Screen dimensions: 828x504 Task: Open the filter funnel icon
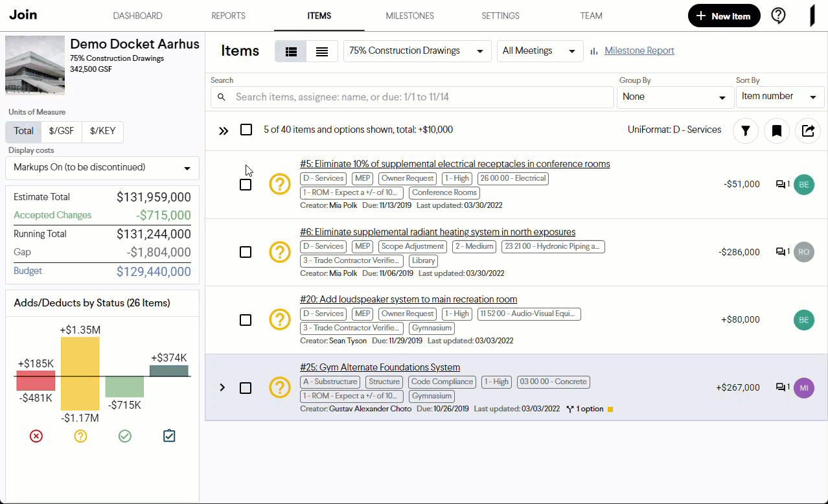[x=746, y=131]
